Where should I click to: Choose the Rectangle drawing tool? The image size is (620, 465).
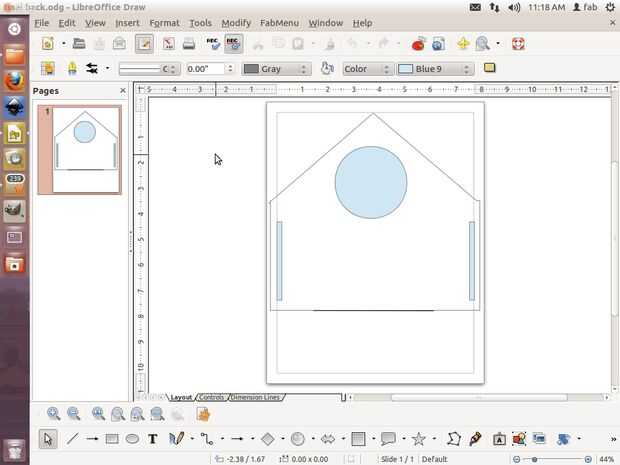click(x=112, y=439)
